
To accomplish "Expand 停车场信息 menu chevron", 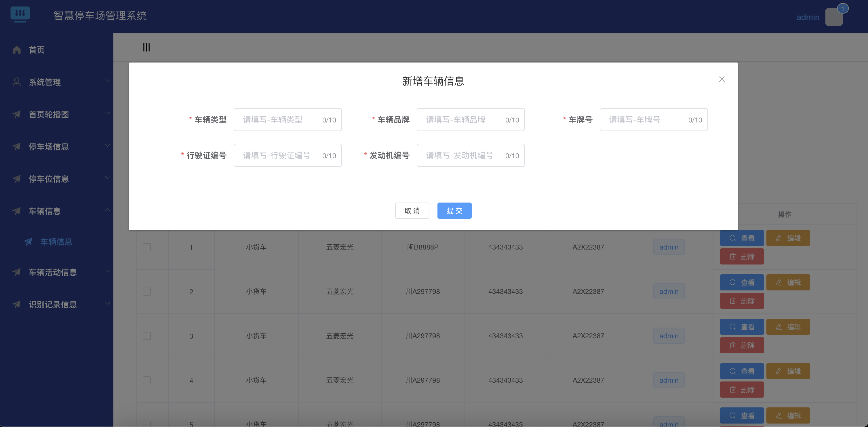I will coord(107,146).
